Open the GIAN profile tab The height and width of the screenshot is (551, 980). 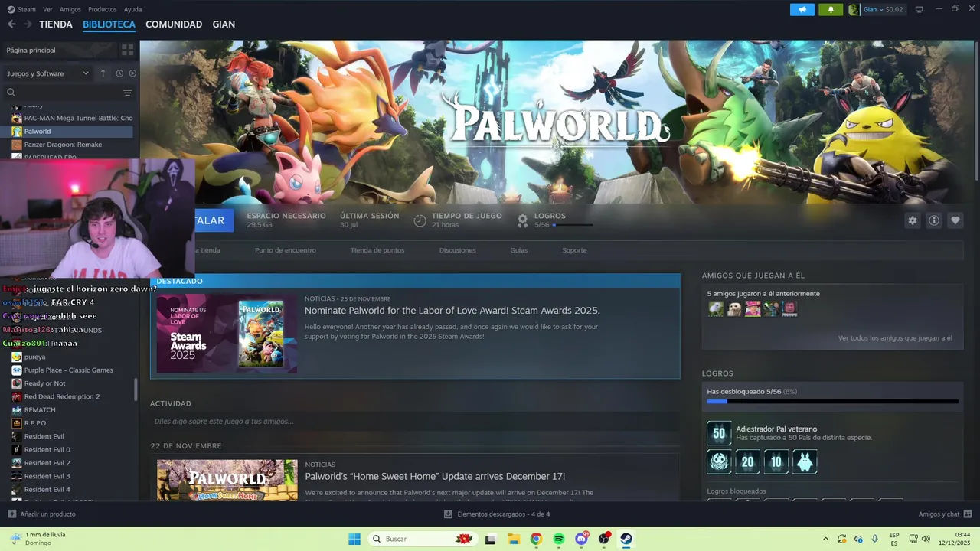[x=224, y=24]
